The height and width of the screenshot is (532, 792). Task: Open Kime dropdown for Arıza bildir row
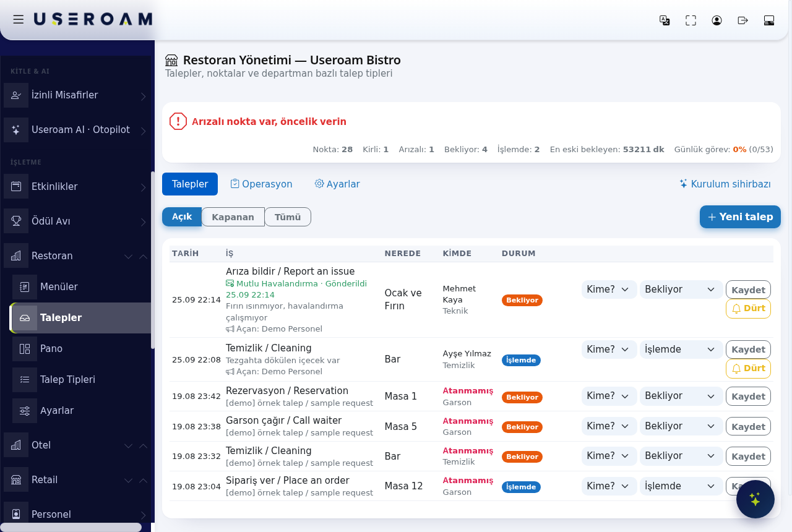click(x=609, y=290)
